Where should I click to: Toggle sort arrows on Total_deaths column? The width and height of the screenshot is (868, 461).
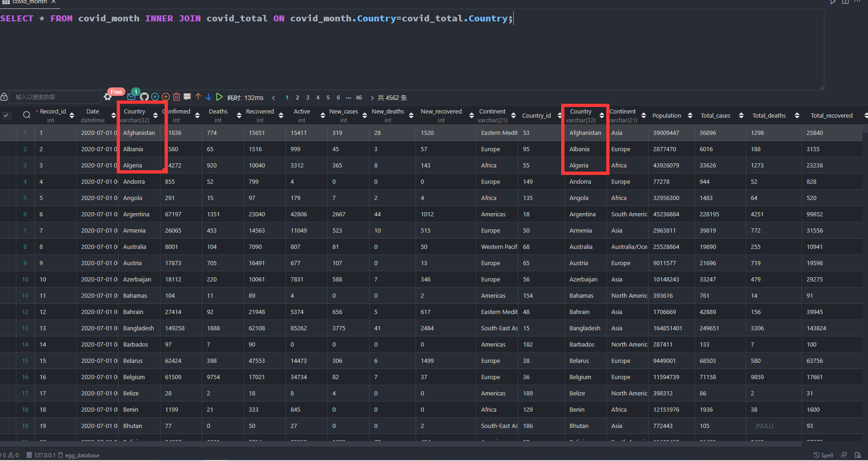pos(797,115)
